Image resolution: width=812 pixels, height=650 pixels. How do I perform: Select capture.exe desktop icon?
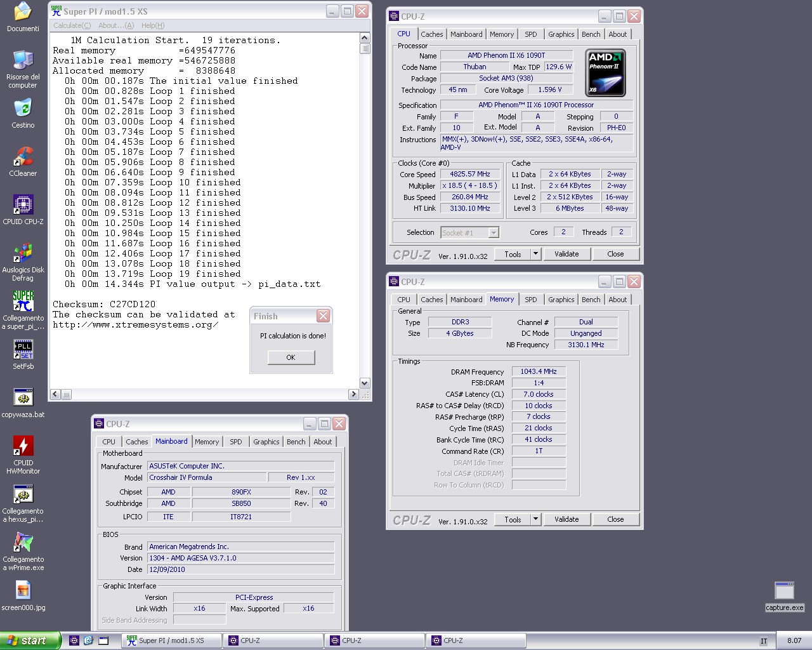click(x=784, y=596)
